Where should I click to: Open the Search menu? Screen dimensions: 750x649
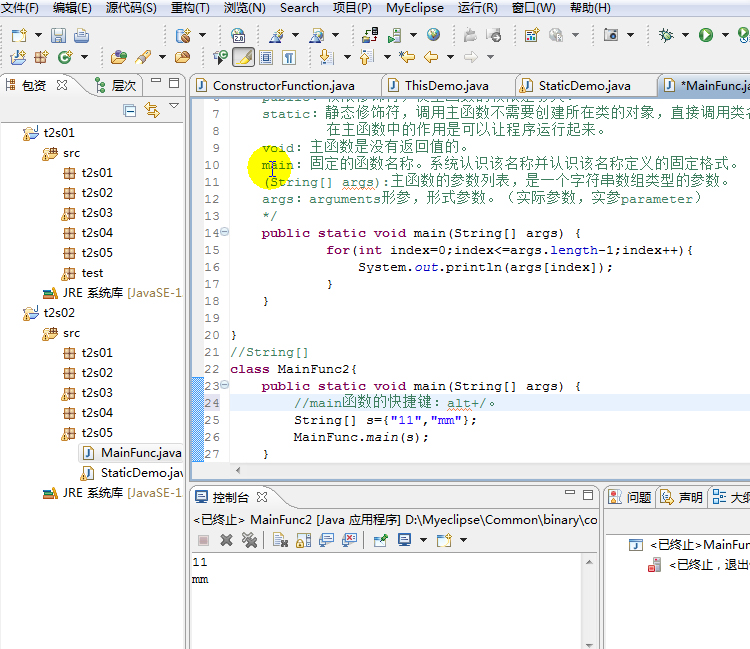(x=299, y=8)
